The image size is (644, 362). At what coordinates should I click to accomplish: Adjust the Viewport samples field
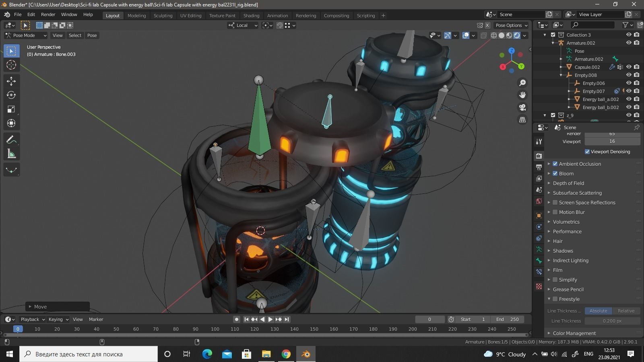tap(612, 141)
